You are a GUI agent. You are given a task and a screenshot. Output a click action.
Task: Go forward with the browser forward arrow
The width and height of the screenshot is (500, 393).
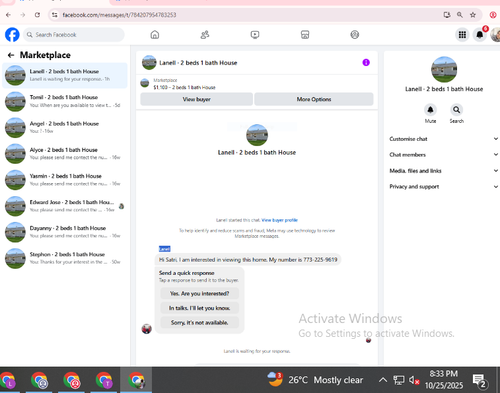(23, 15)
